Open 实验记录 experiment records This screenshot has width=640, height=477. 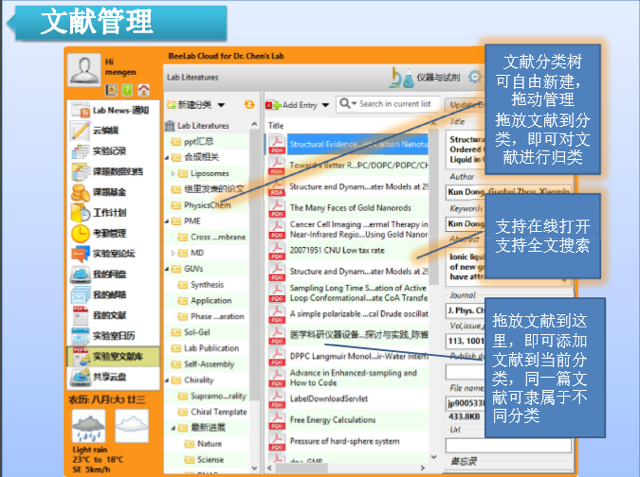[x=113, y=151]
